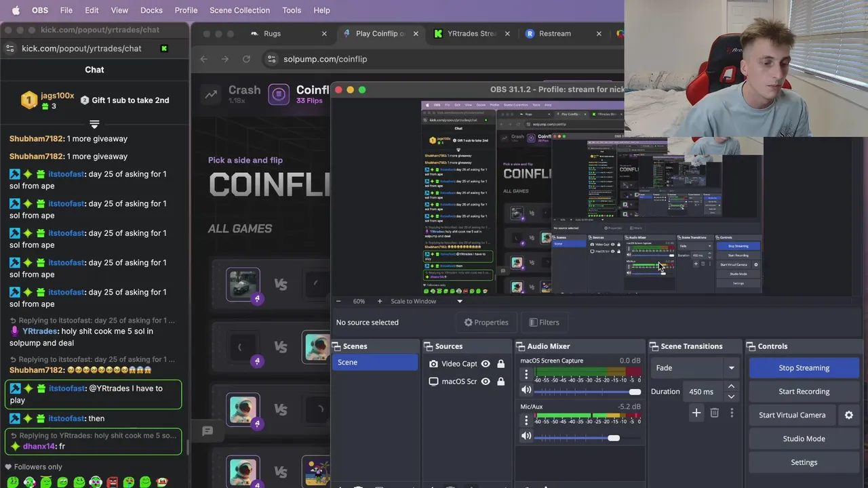Remove the scene transition
The height and width of the screenshot is (488, 868).
click(x=714, y=413)
